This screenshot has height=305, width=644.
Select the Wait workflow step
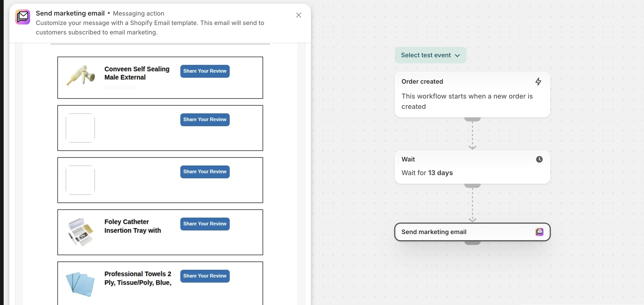tap(473, 166)
